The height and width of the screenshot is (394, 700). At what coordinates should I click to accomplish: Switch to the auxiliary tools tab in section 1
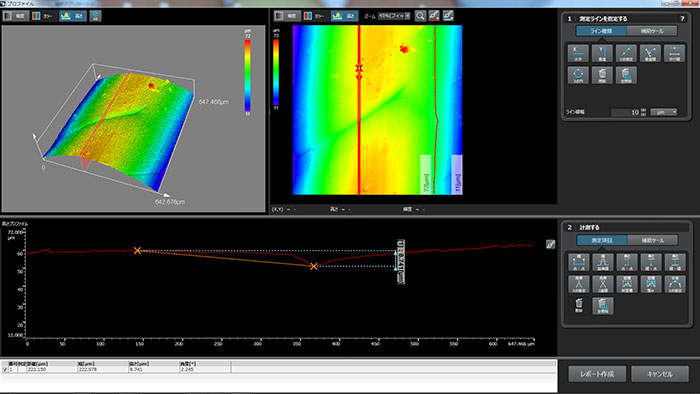click(x=652, y=31)
